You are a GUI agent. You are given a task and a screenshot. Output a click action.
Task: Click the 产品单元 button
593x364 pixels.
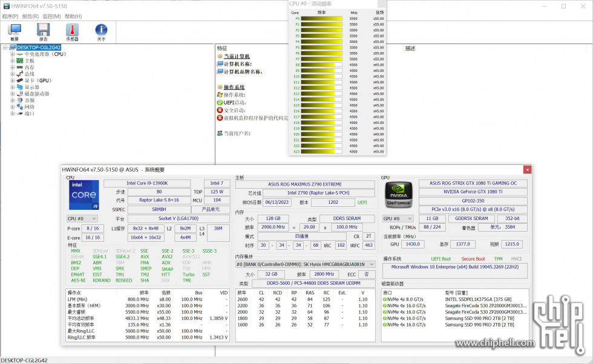(x=211, y=209)
